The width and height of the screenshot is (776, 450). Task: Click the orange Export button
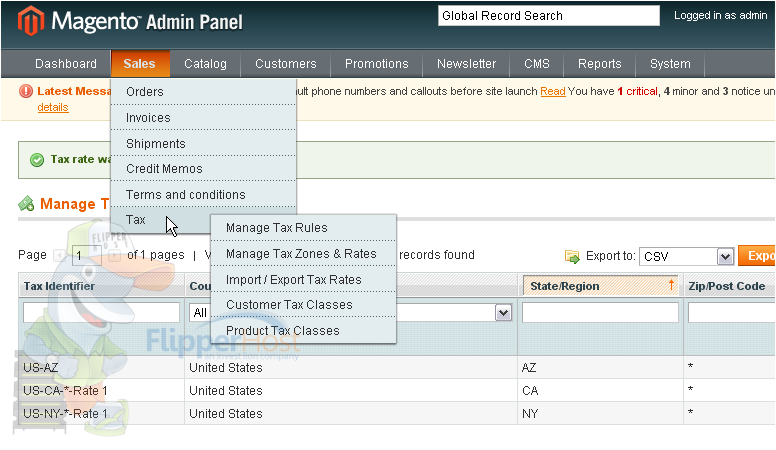pyautogui.click(x=757, y=256)
